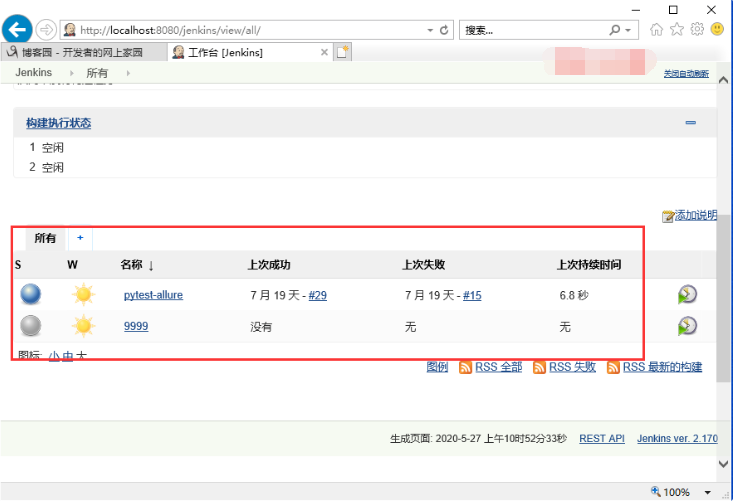Viewport: 733px width, 501px height.
Task: Open the 9999 job
Action: 136,326
